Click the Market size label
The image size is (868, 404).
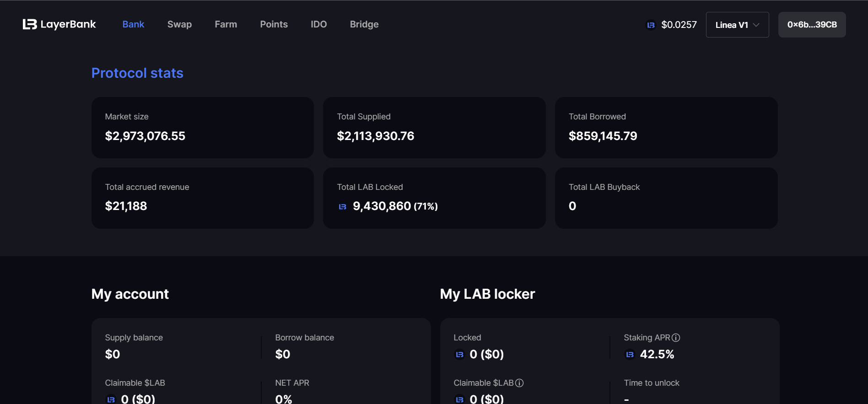(127, 117)
